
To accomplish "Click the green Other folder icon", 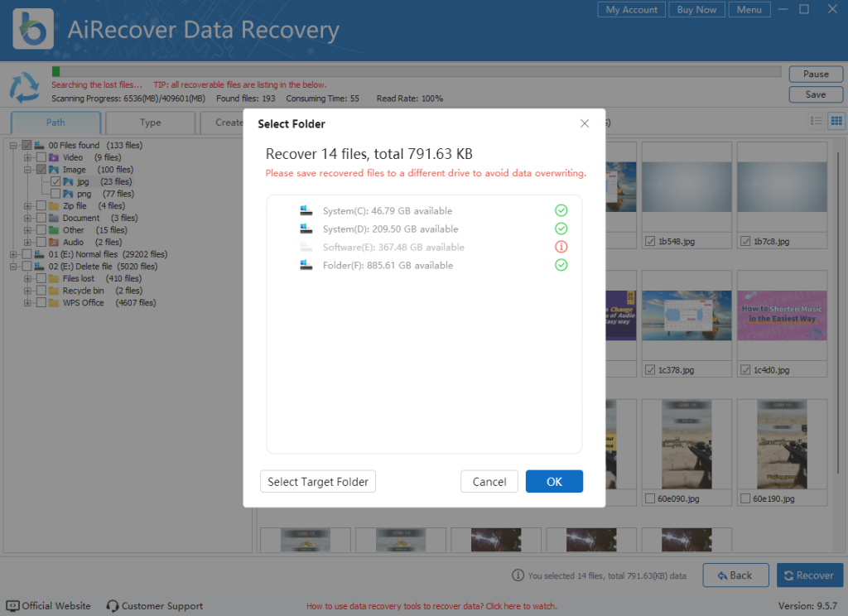I will (x=54, y=230).
